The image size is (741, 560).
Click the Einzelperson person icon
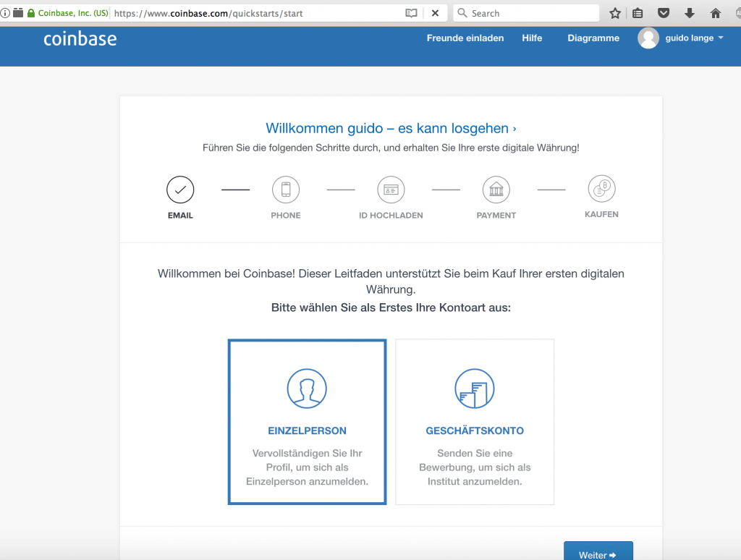[x=307, y=389]
